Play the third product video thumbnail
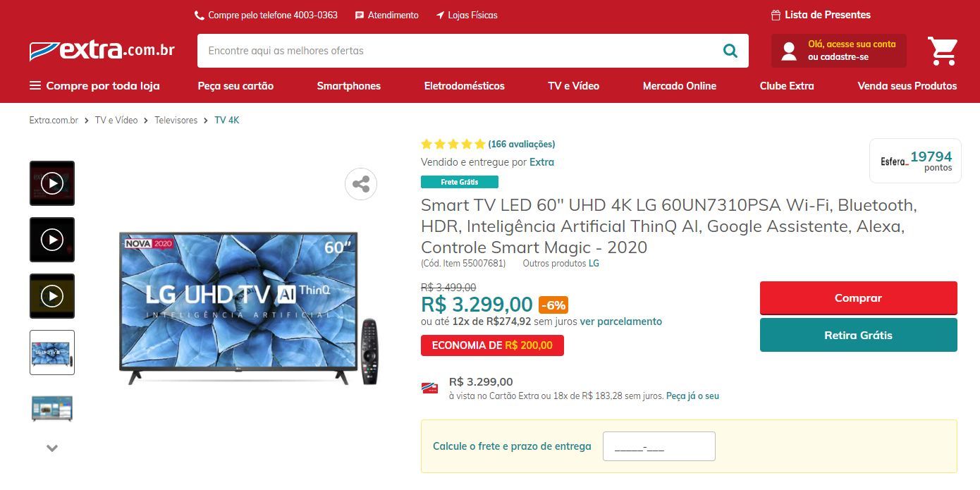Viewport: 980px width, 490px height. (52, 296)
